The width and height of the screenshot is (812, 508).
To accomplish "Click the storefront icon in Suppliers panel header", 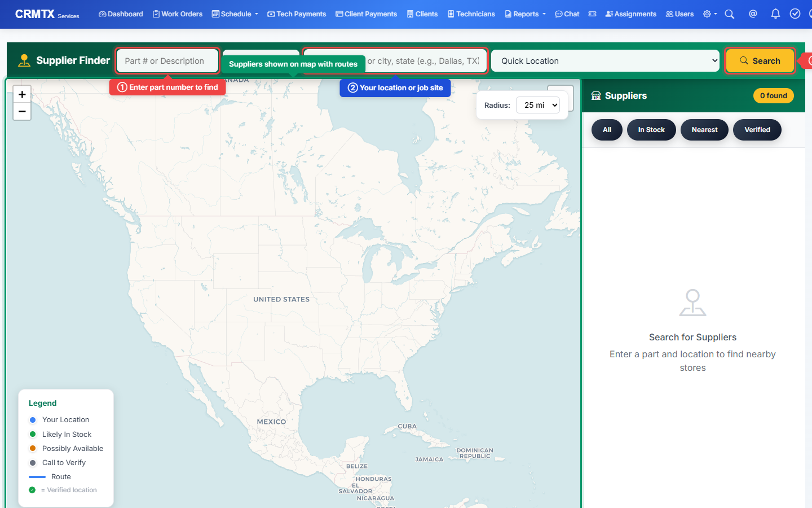I will [x=596, y=95].
